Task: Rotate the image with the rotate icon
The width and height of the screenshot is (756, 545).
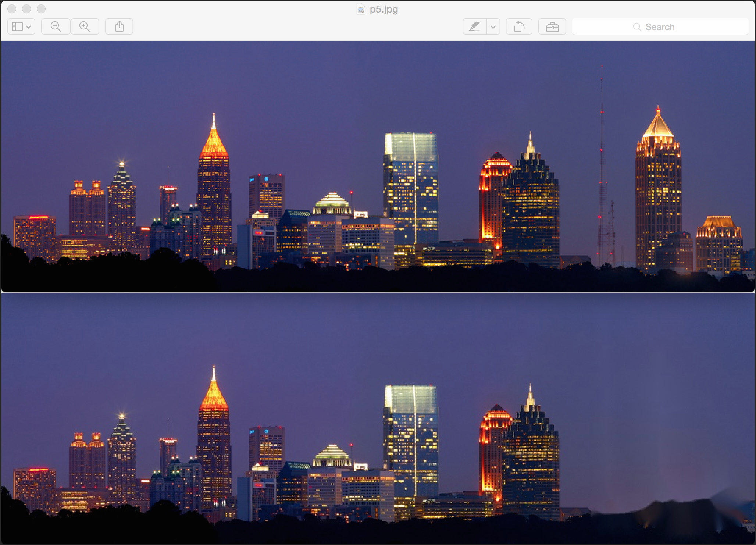Action: click(x=519, y=26)
